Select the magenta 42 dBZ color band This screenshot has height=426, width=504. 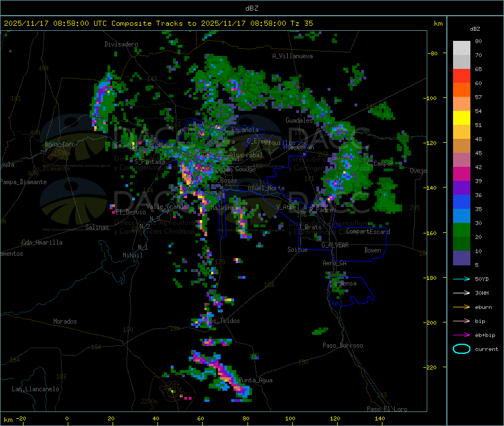[461, 174]
